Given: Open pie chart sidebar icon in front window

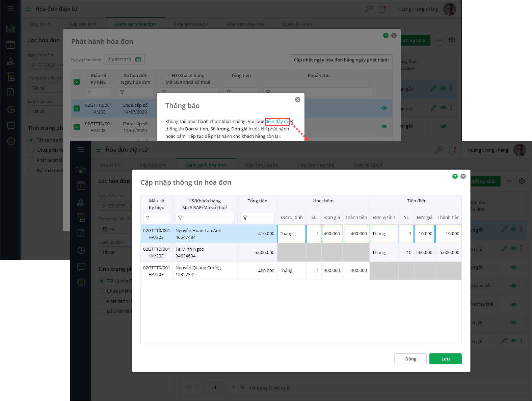Looking at the screenshot, I should coord(81,250).
